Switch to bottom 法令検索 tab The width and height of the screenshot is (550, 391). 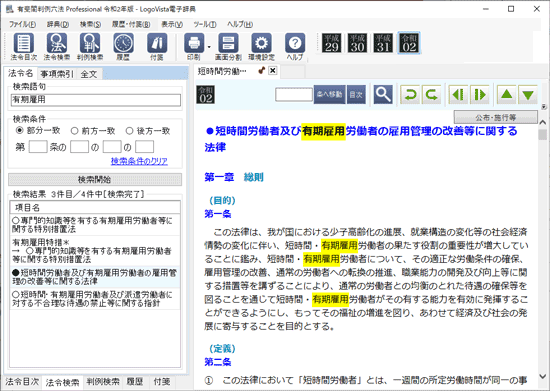pos(62,383)
